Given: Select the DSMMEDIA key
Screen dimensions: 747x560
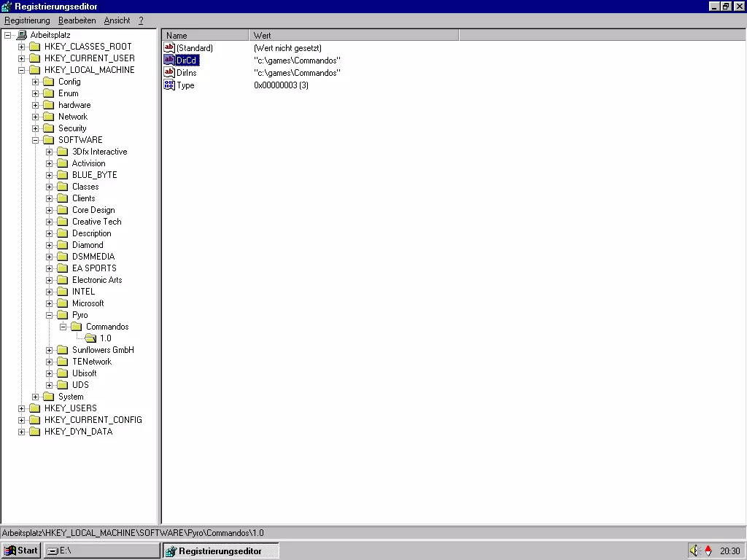Looking at the screenshot, I should pos(93,257).
